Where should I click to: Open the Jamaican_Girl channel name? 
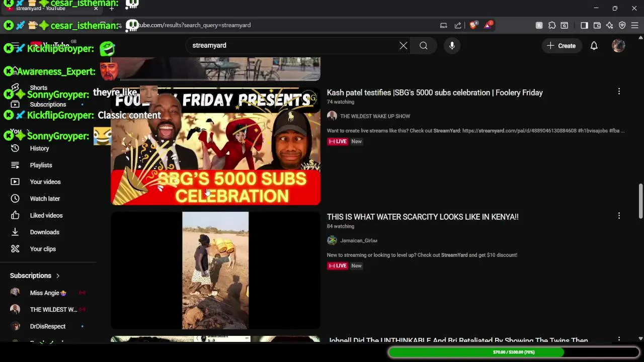(358, 240)
